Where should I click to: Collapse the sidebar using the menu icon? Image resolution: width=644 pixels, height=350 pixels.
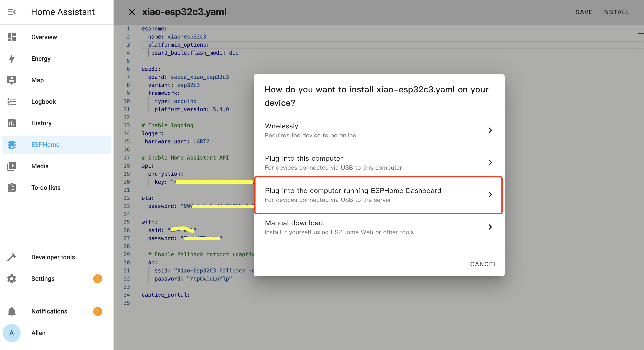tap(11, 12)
